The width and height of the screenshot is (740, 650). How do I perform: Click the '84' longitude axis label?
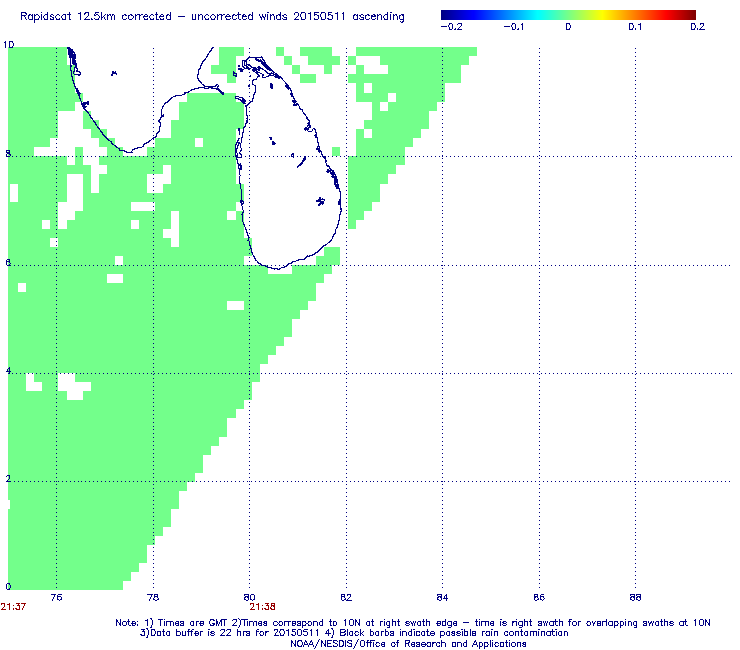click(442, 597)
